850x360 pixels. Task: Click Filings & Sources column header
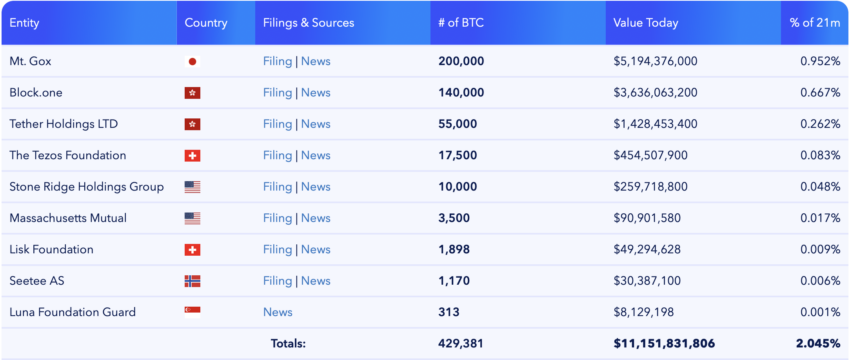(343, 23)
